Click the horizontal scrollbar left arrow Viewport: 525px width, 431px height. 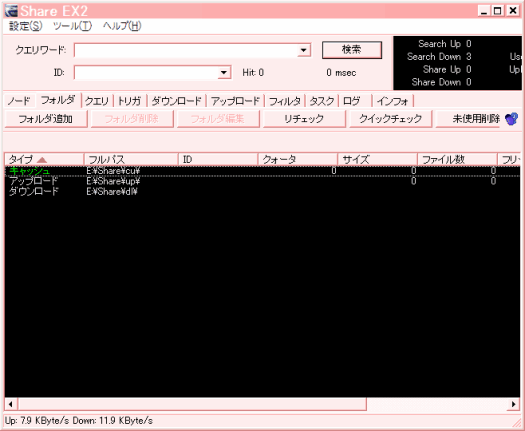11,404
